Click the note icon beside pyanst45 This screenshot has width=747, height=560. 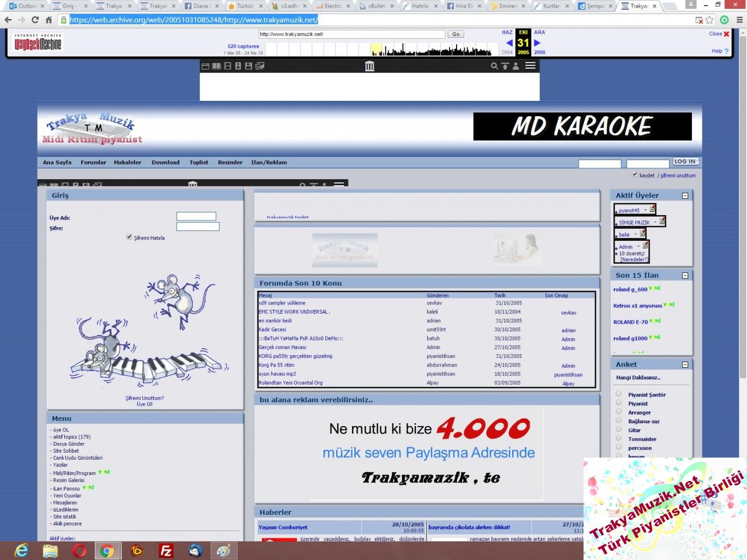(652, 209)
